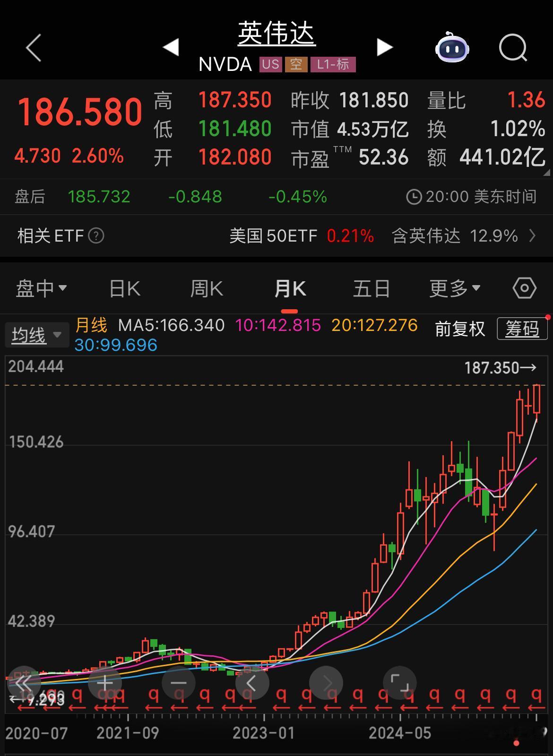Switch to 周K tab
The image size is (553, 756).
coord(207,288)
